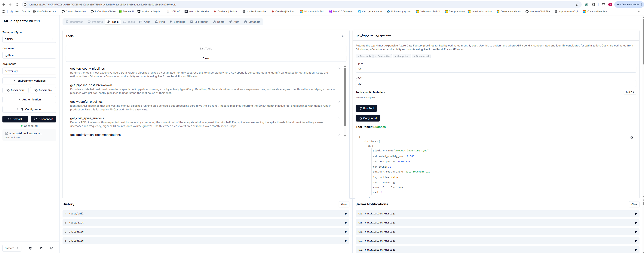Open the tools search icon

pyautogui.click(x=343, y=36)
